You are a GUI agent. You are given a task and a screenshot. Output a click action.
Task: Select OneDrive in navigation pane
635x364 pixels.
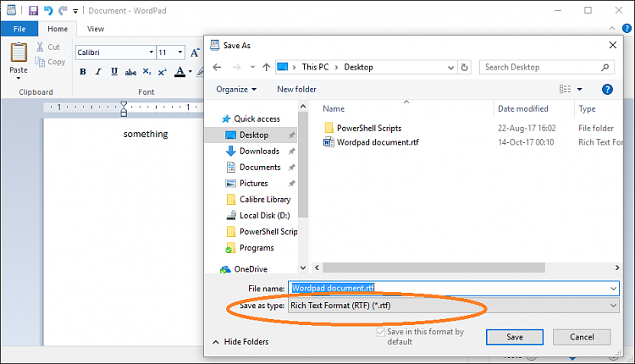click(x=251, y=269)
